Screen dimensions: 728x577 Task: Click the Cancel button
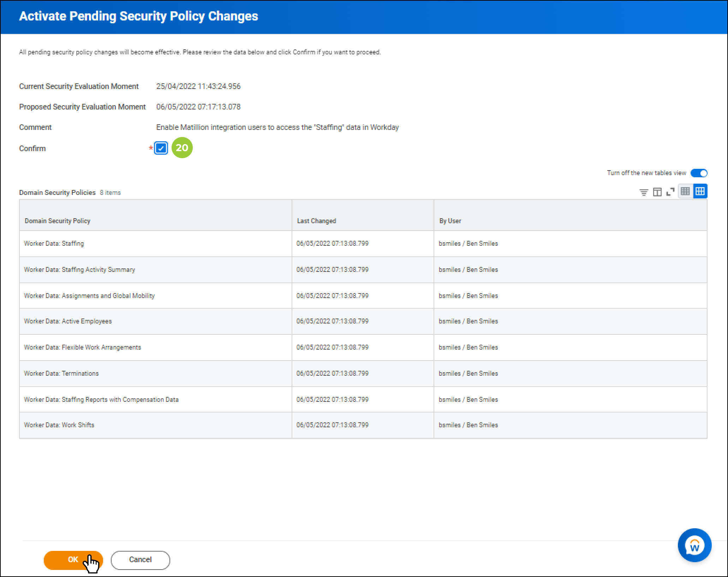[140, 560]
